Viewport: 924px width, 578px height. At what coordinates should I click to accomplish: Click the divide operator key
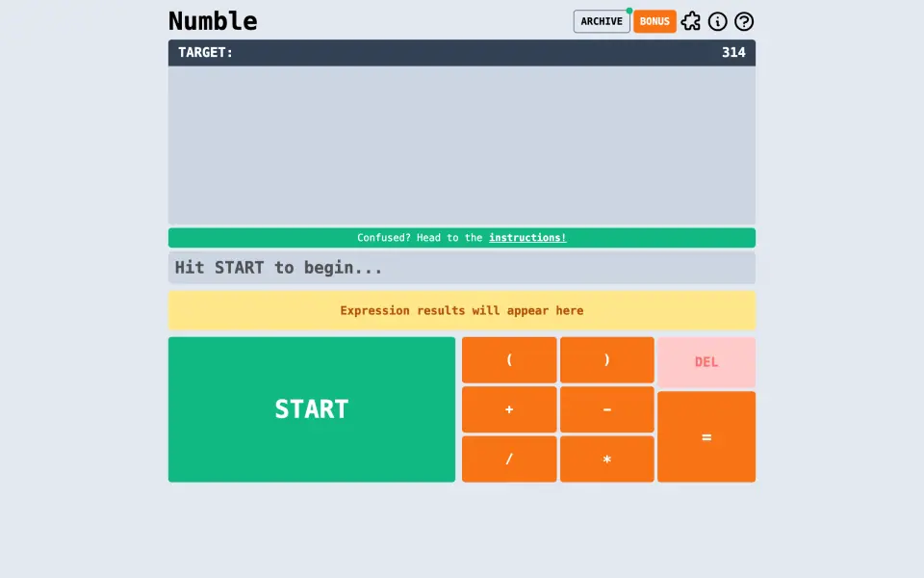click(x=509, y=459)
